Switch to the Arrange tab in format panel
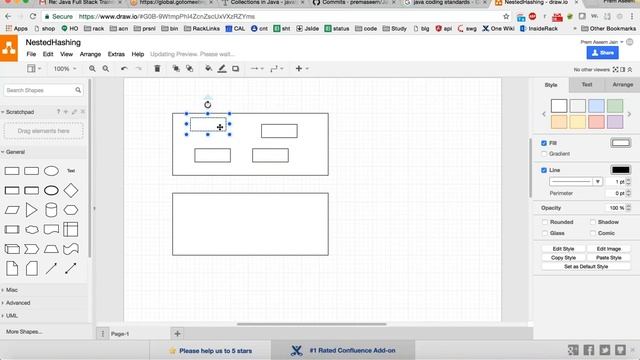 pos(622,84)
